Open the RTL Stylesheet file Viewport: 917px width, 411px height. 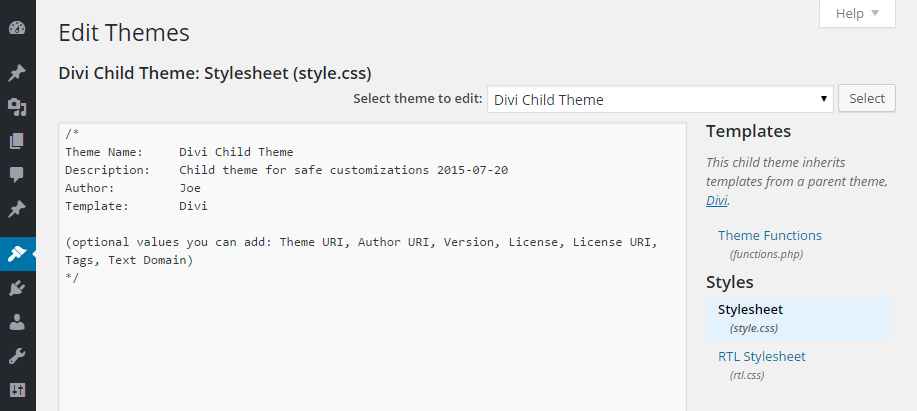[761, 356]
